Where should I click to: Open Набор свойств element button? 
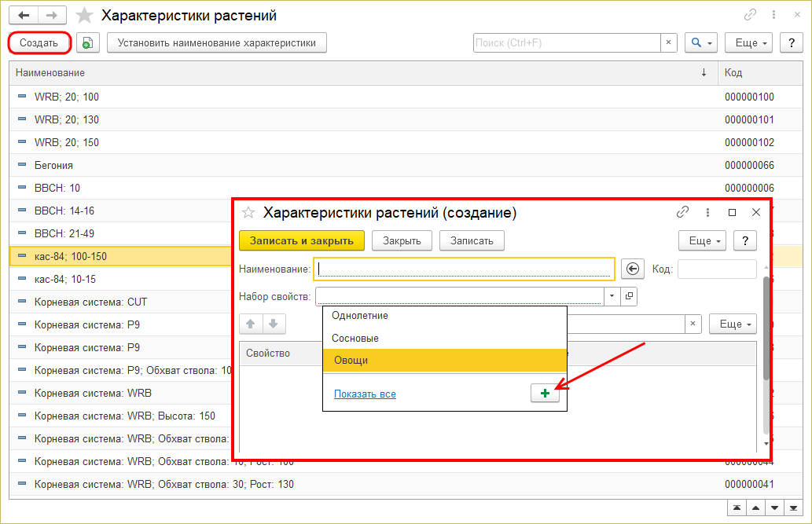pos(629,296)
